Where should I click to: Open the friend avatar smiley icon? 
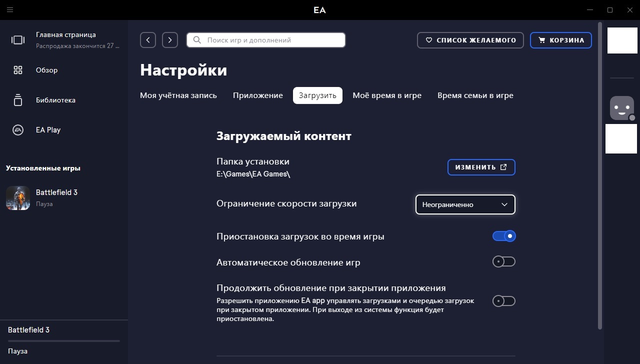tap(622, 107)
